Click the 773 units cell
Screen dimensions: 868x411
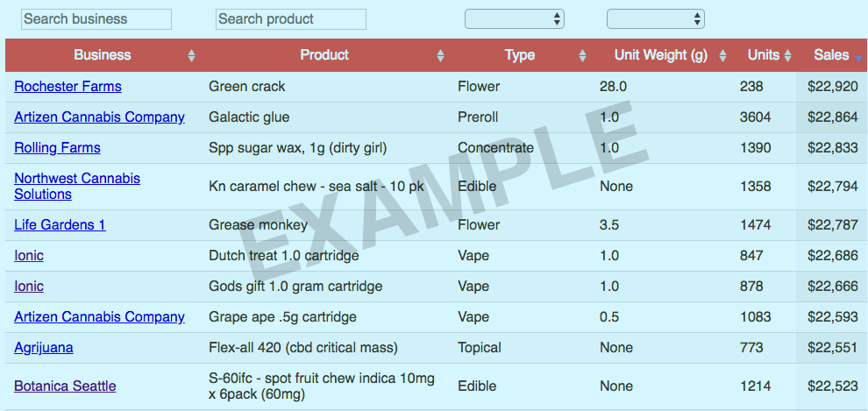coord(751,348)
